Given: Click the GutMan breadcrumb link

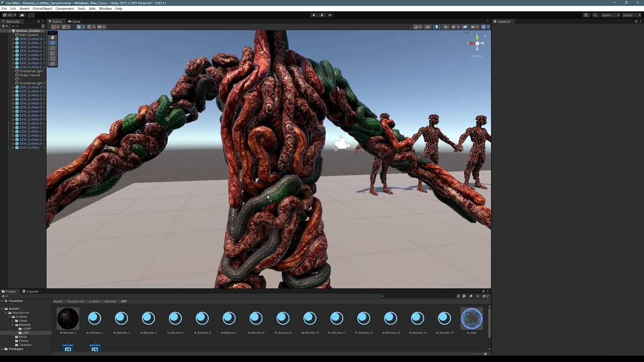Looking at the screenshot, I should [x=94, y=301].
